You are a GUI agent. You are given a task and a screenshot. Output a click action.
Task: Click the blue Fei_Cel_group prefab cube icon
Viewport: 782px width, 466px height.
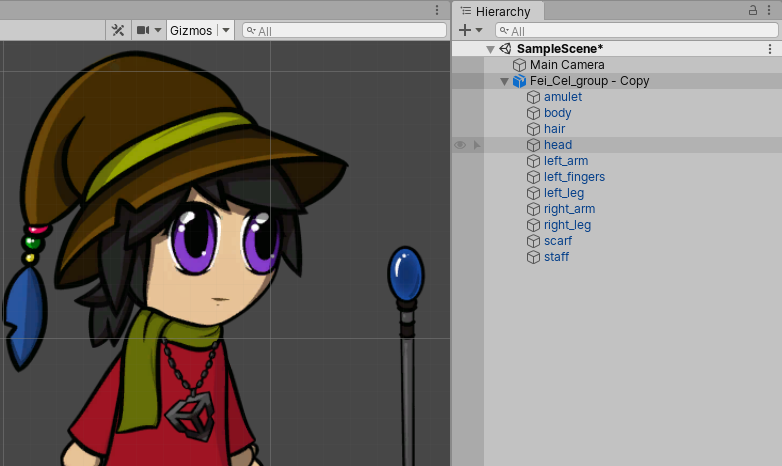[519, 81]
